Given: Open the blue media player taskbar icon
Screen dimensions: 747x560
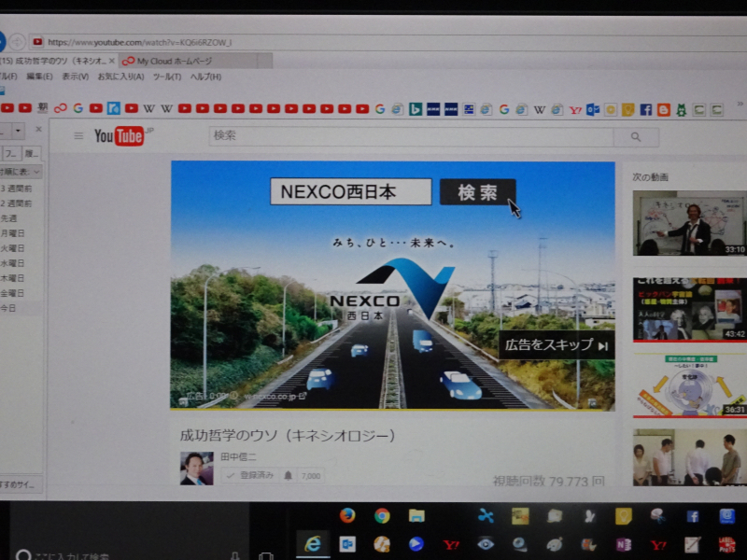Looking at the screenshot, I should [x=416, y=544].
